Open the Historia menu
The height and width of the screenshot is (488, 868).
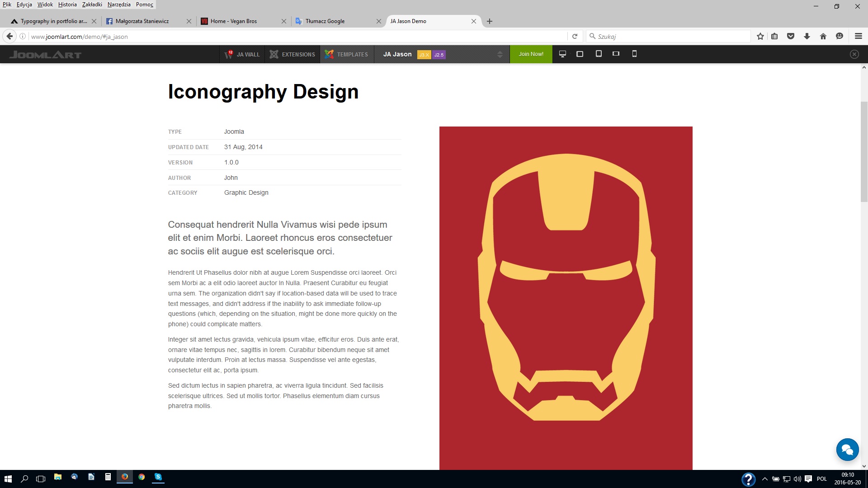tap(67, 5)
